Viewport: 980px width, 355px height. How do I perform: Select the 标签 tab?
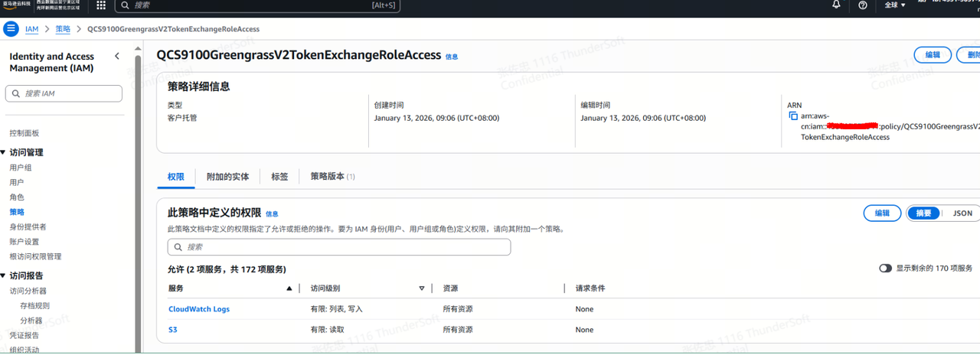tap(279, 177)
